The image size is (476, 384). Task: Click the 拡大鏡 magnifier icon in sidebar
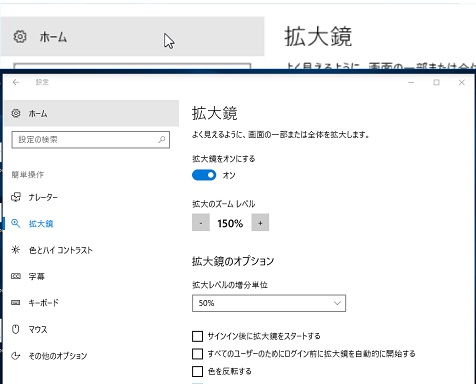coord(16,223)
